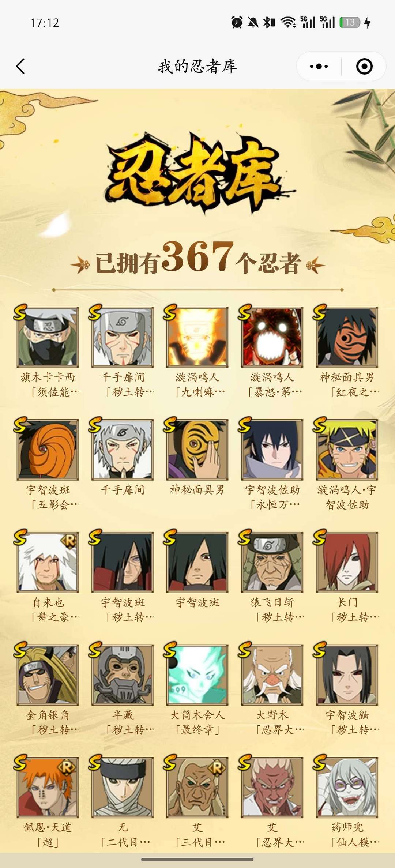Screen dimensions: 395x868
Task: Open 神秘面具男「红夜之…」portrait
Action: [x=347, y=337]
